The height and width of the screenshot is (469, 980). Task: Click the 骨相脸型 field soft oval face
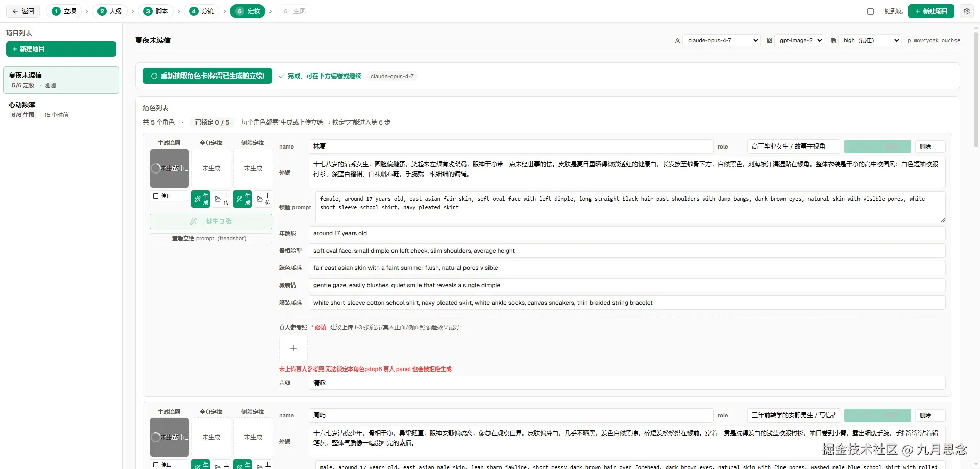[x=627, y=251]
